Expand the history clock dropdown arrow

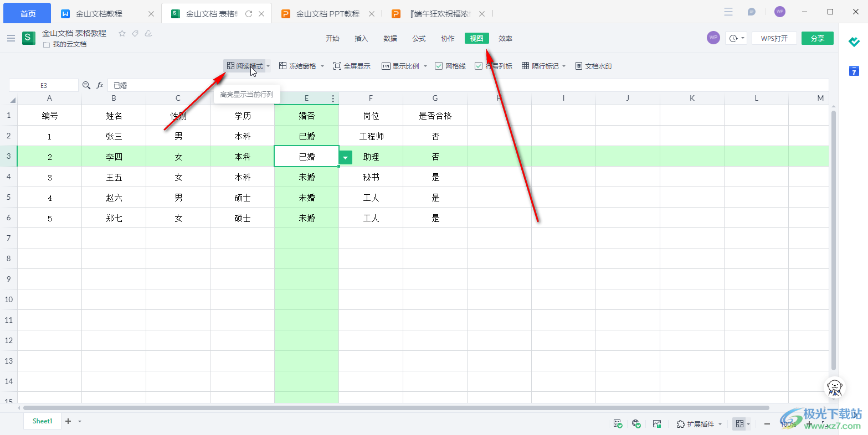(743, 38)
